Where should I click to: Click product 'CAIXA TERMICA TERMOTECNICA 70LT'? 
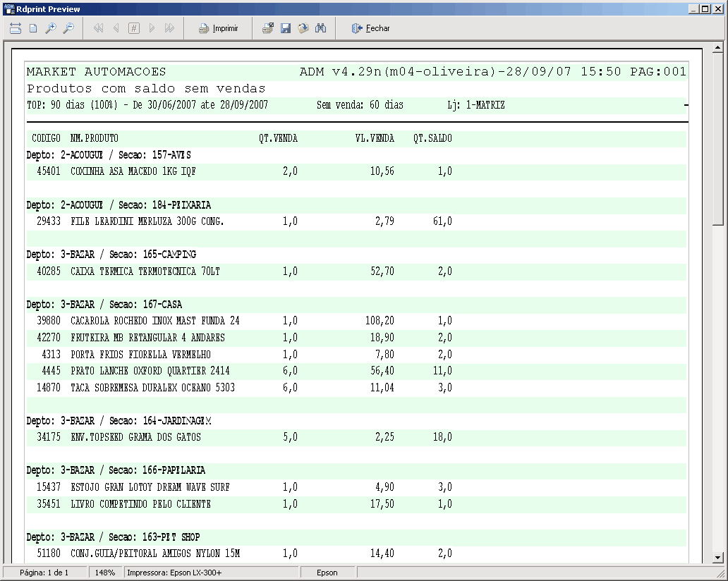(145, 271)
